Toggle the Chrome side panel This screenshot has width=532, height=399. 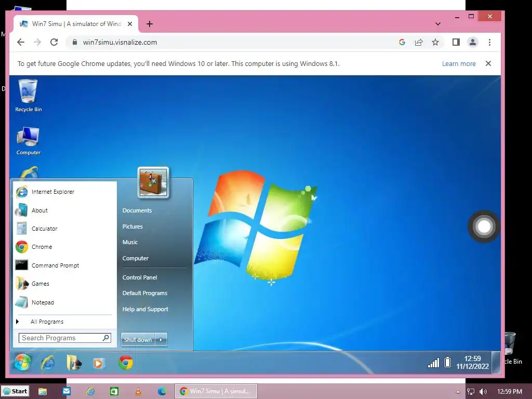456,42
